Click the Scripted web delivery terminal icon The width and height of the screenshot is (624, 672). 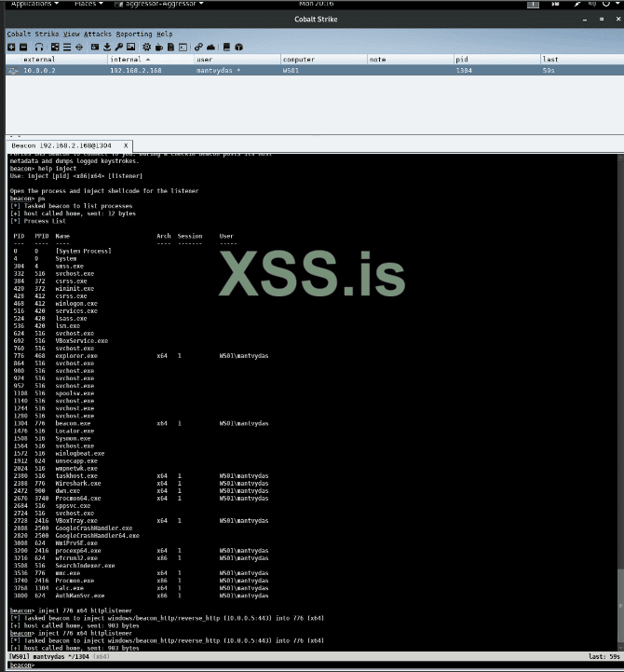click(183, 48)
